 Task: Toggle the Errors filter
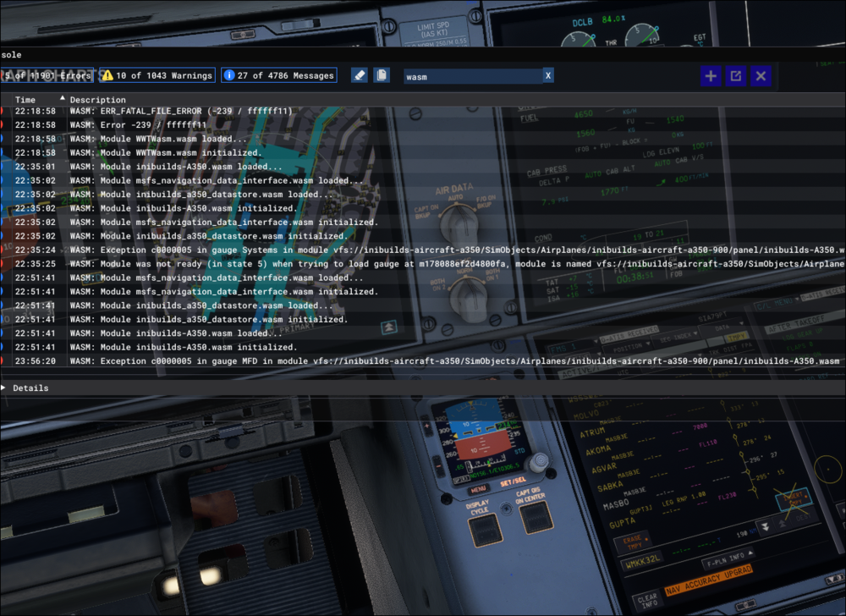47,75
